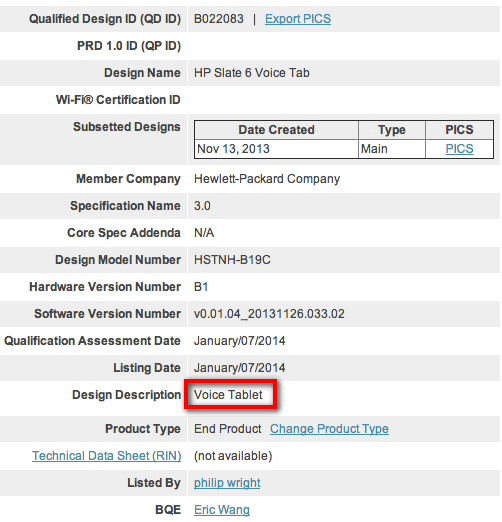Image resolution: width=502 pixels, height=522 pixels.
Task: Select the Listing Date value January/07/2014
Action: pyautogui.click(x=240, y=368)
